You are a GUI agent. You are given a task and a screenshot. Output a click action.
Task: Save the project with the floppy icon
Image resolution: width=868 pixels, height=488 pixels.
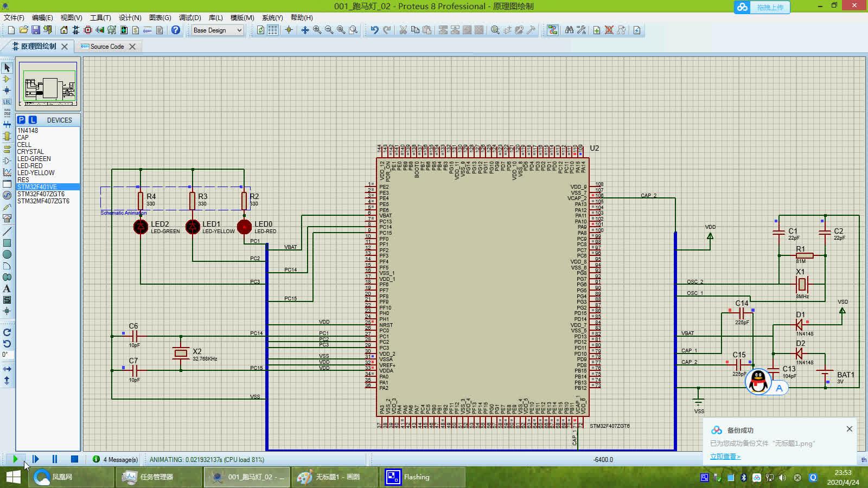(36, 30)
